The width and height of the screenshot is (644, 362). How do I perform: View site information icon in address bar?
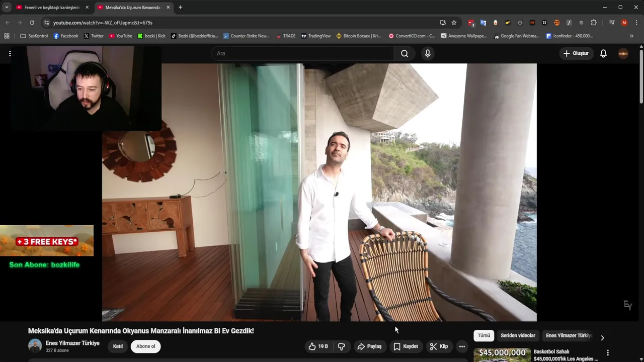pyautogui.click(x=46, y=23)
